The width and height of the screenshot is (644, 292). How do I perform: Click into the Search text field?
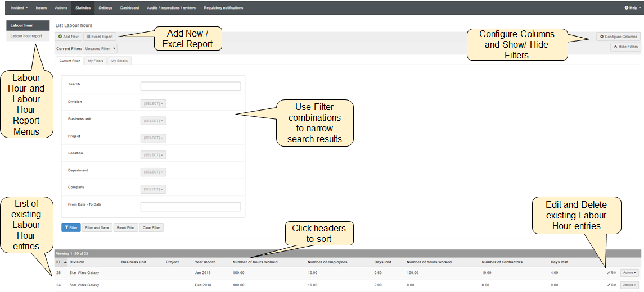[190, 86]
